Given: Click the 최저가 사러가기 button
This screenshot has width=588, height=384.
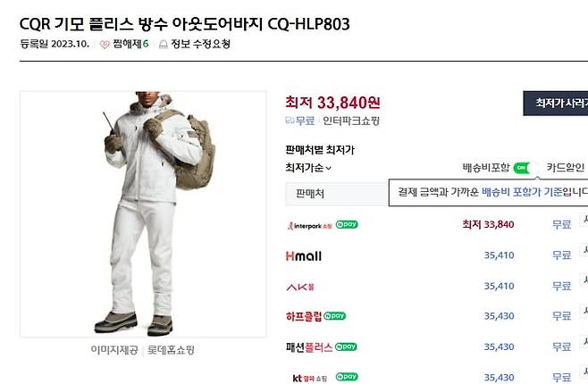Looking at the screenshot, I should point(556,103).
